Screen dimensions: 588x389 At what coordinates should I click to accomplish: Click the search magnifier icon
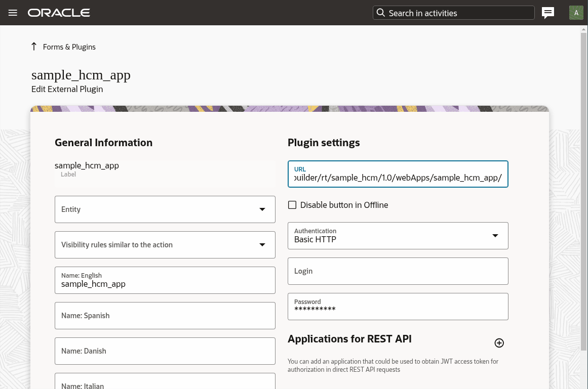[x=381, y=13]
